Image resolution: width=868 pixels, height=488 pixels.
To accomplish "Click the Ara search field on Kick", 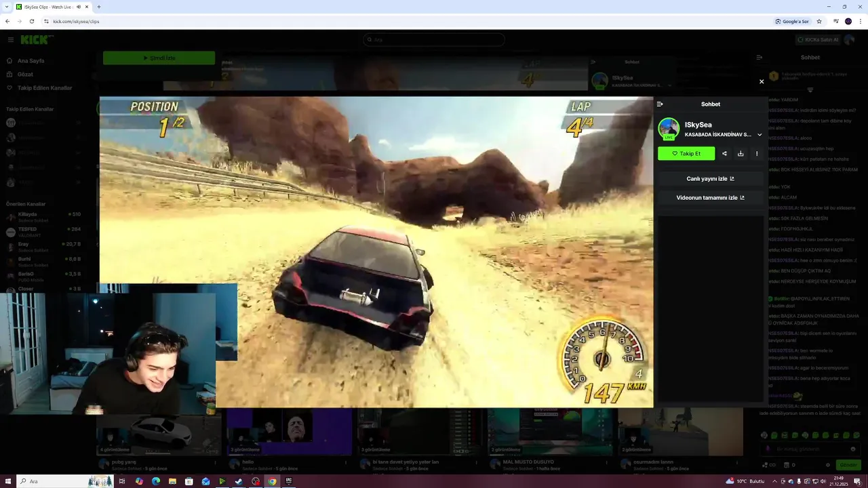I will [434, 40].
